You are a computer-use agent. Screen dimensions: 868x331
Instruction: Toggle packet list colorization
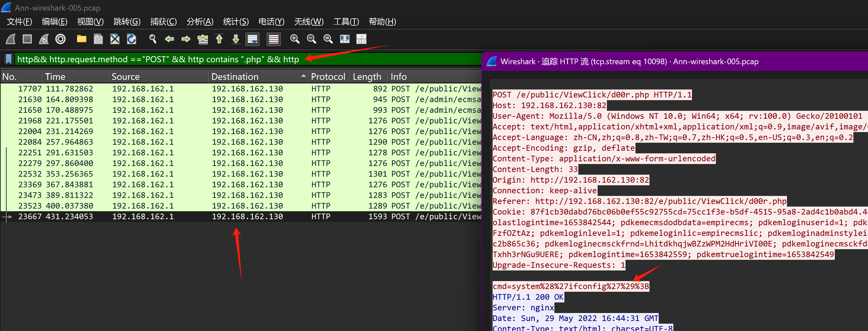pyautogui.click(x=274, y=39)
